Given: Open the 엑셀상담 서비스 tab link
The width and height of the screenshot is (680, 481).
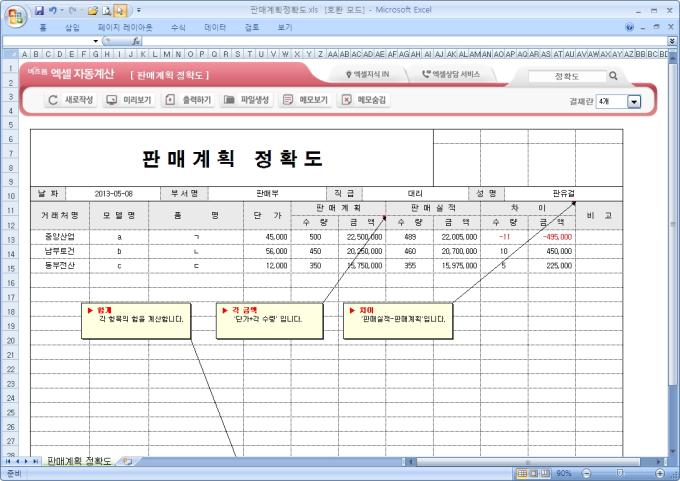Looking at the screenshot, I should pyautogui.click(x=451, y=75).
